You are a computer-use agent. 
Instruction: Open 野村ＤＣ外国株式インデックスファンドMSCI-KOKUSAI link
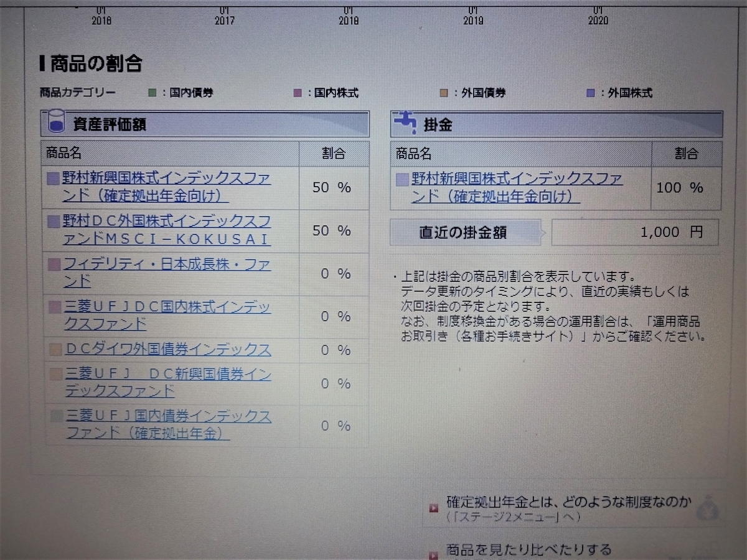tap(167, 230)
